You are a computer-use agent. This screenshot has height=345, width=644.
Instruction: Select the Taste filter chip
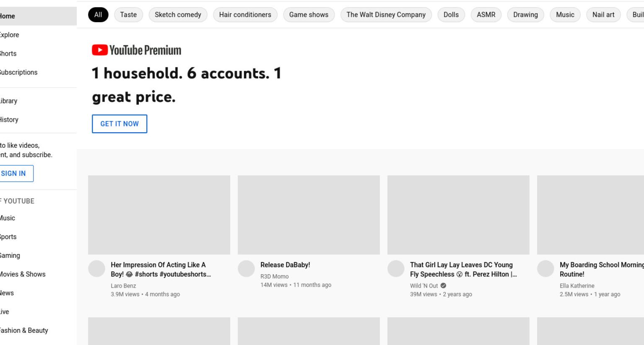(128, 15)
